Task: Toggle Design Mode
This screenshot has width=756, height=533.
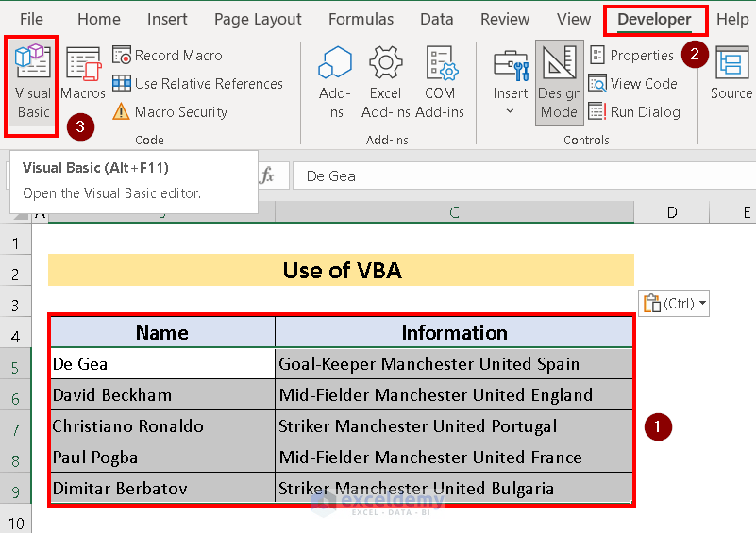Action: click(560, 82)
